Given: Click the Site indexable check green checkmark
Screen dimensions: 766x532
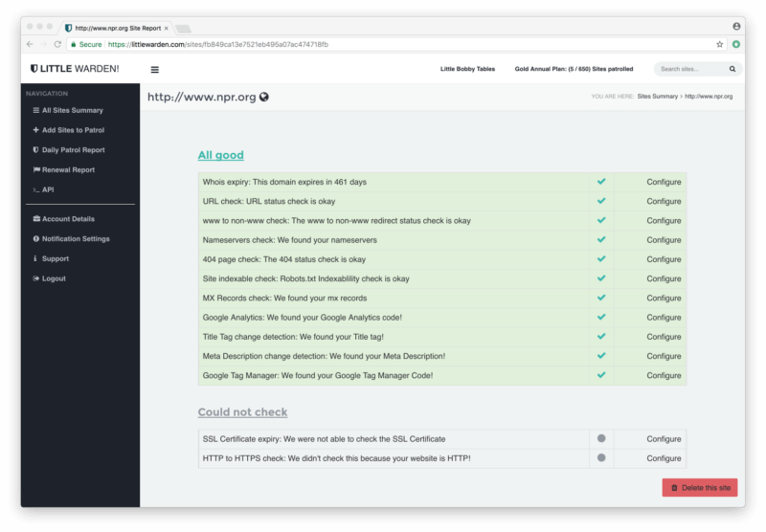Looking at the screenshot, I should point(601,278).
